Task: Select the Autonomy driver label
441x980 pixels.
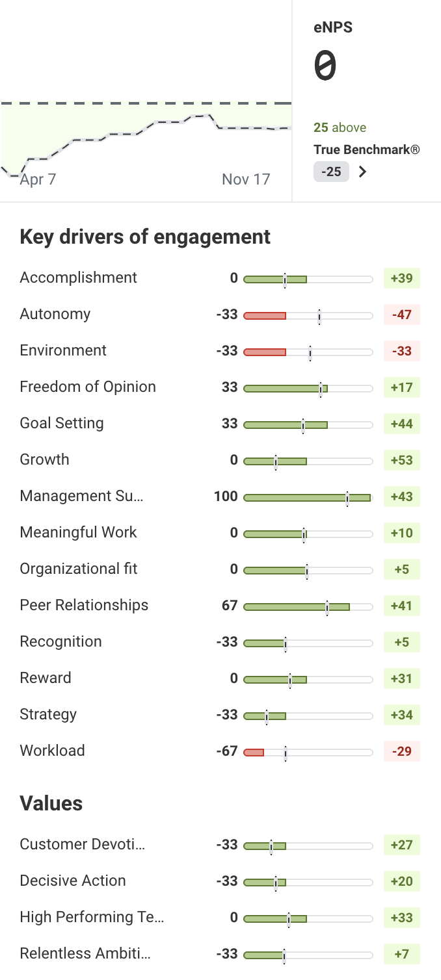Action: pos(55,315)
